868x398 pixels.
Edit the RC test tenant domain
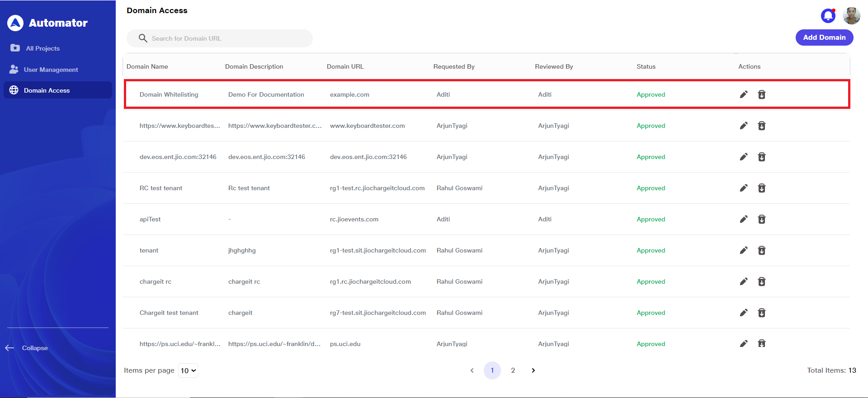pos(743,188)
